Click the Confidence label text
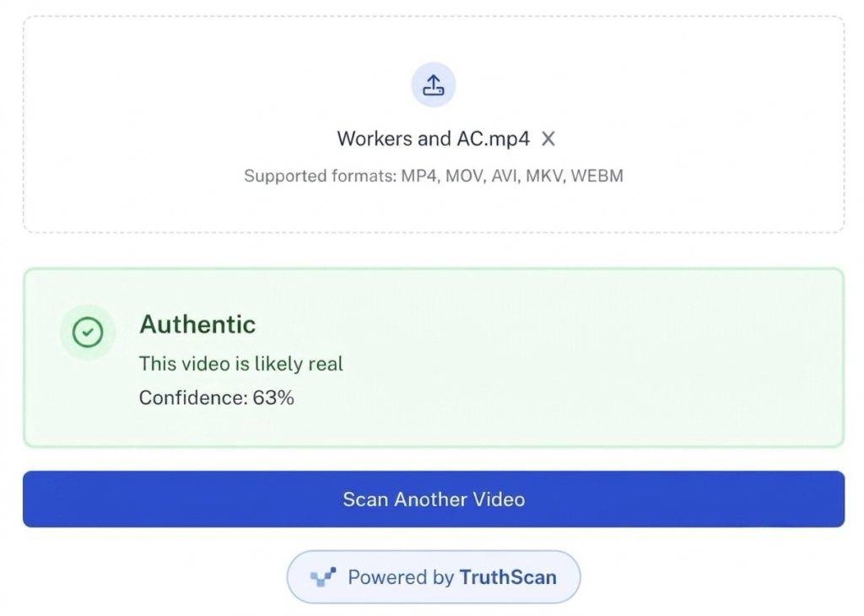The height and width of the screenshot is (616, 864). tap(193, 397)
